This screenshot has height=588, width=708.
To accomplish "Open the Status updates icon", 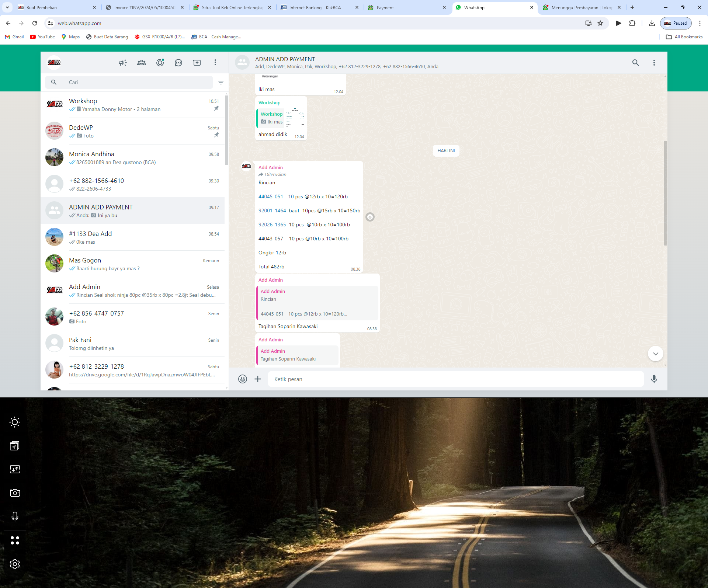I will point(160,63).
